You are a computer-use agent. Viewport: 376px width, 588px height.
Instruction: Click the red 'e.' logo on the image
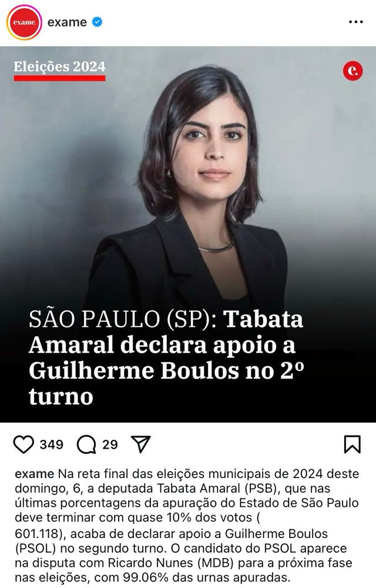click(x=352, y=70)
